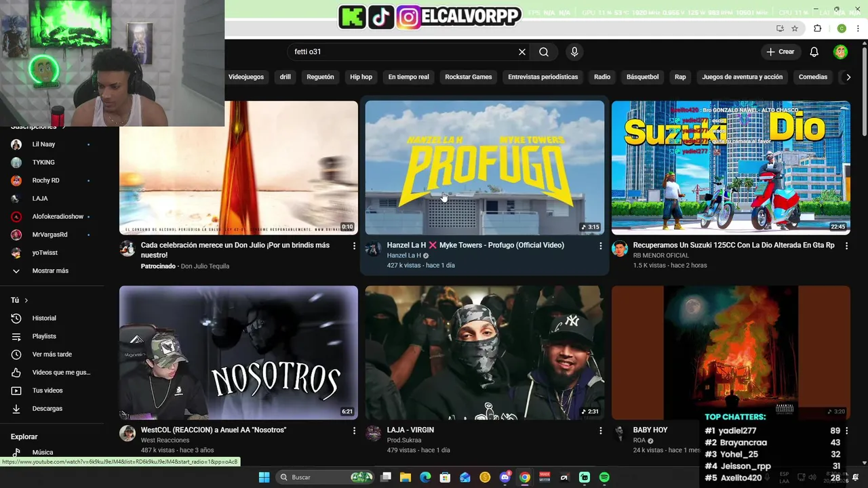The image size is (868, 488).
Task: Select the Básquetbol filter chip
Action: click(x=643, y=77)
